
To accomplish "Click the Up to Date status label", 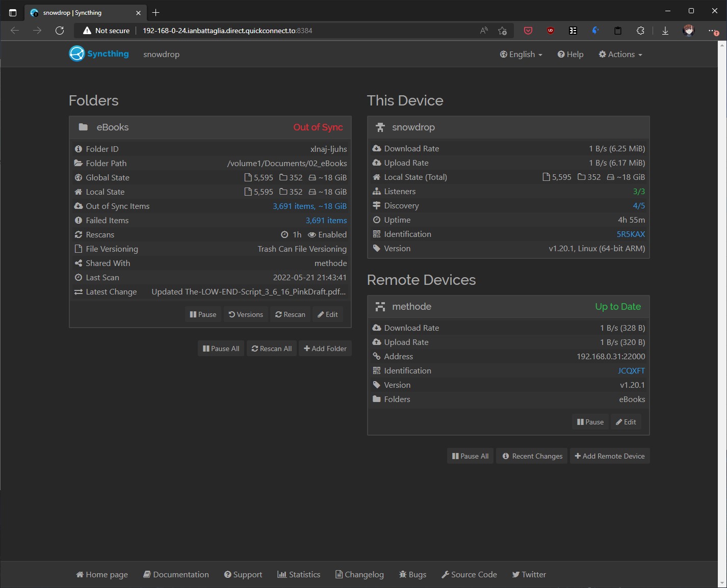I will click(618, 307).
